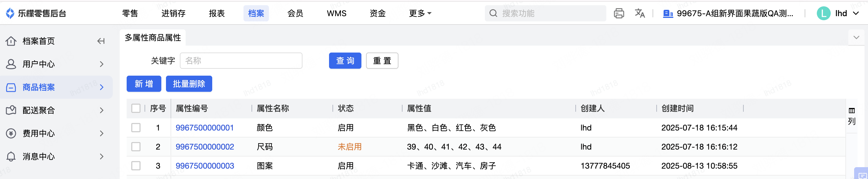This screenshot has height=179, width=868.
Task: Click the language translation icon
Action: coord(640,14)
